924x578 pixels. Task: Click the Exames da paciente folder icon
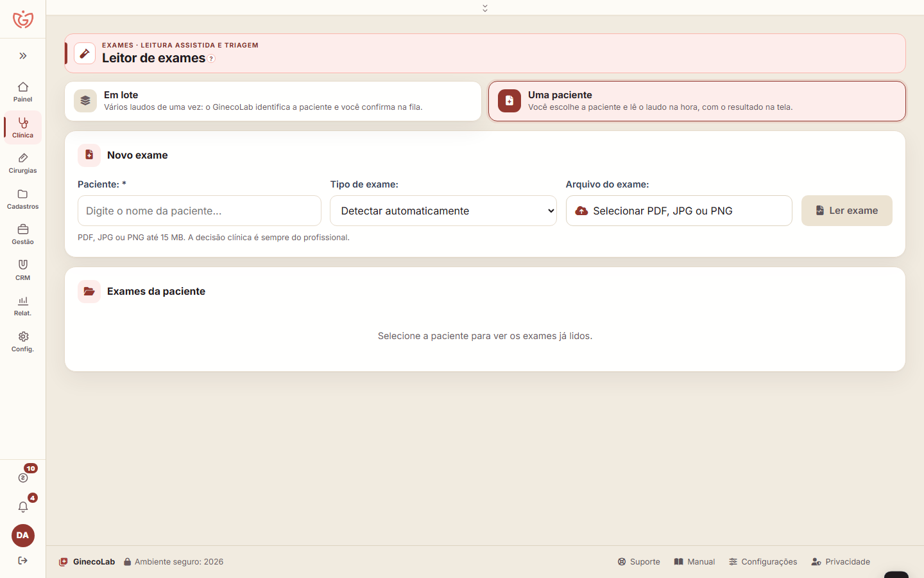(89, 292)
